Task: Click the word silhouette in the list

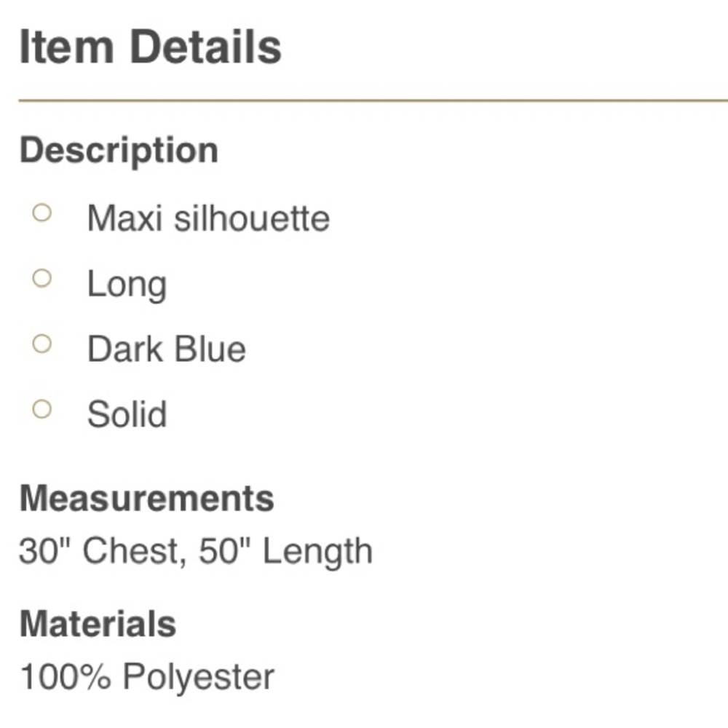Action: [252, 218]
